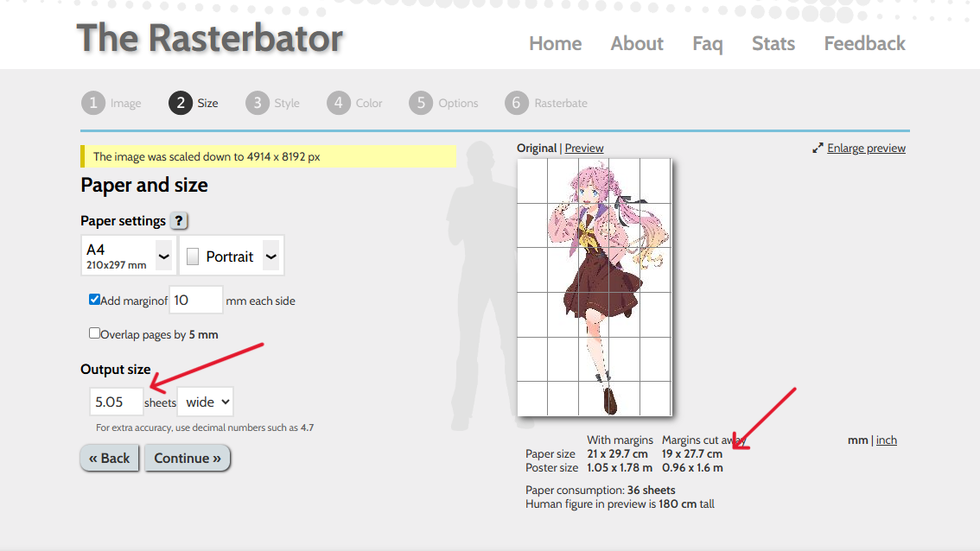Open the A4 paper size dropdown
The width and height of the screenshot is (980, 551).
[x=128, y=256]
